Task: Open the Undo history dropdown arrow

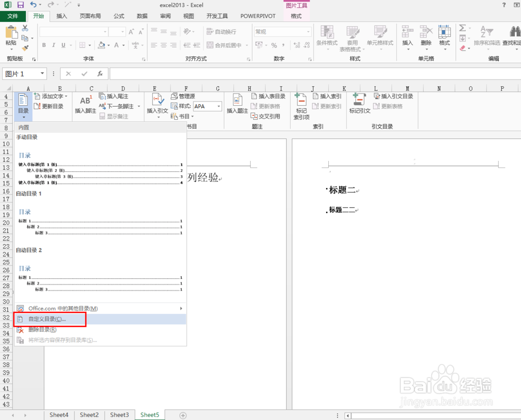Action: tap(40, 5)
